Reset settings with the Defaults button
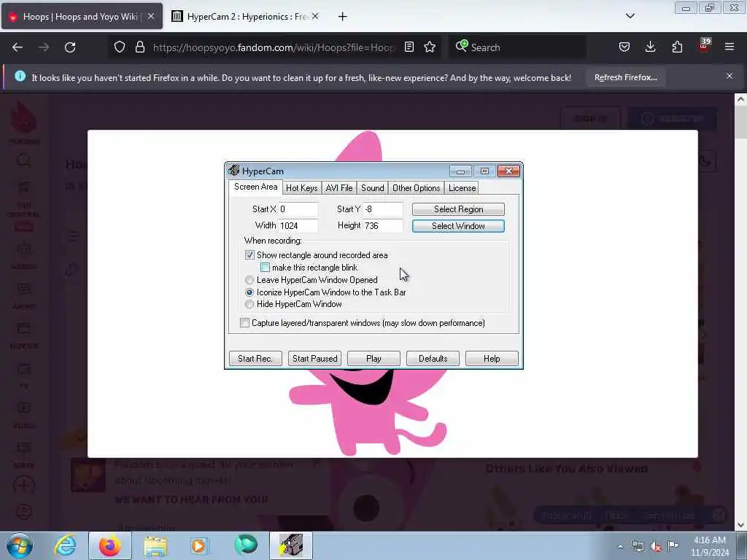Viewport: 747px width, 560px height. [x=433, y=359]
